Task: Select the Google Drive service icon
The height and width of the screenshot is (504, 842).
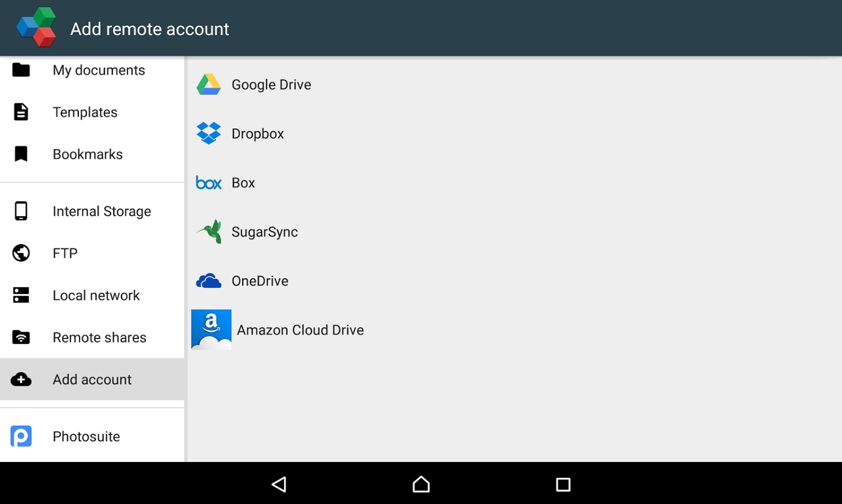Action: coord(209,84)
